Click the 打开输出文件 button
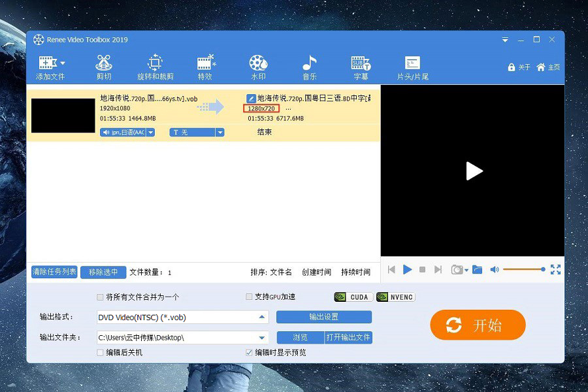 coord(348,337)
